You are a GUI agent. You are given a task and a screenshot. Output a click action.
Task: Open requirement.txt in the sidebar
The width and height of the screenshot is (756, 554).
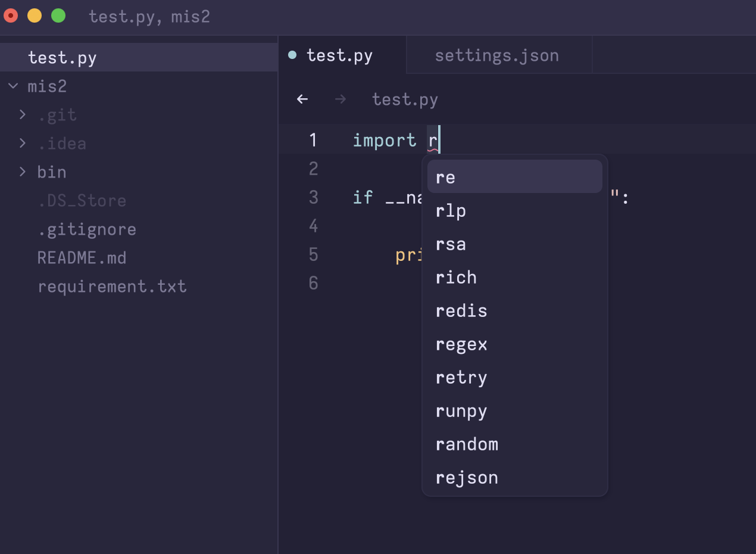113,286
